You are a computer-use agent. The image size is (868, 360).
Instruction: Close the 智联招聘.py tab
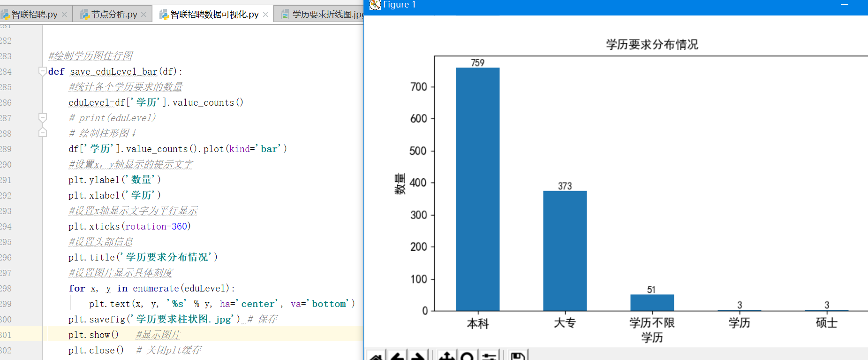pos(64,15)
